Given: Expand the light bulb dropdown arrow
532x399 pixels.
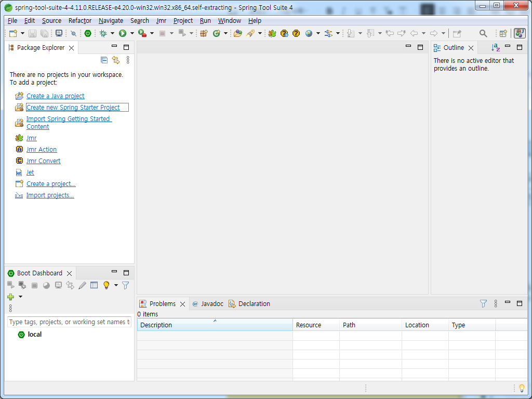Looking at the screenshot, I should pyautogui.click(x=116, y=285).
